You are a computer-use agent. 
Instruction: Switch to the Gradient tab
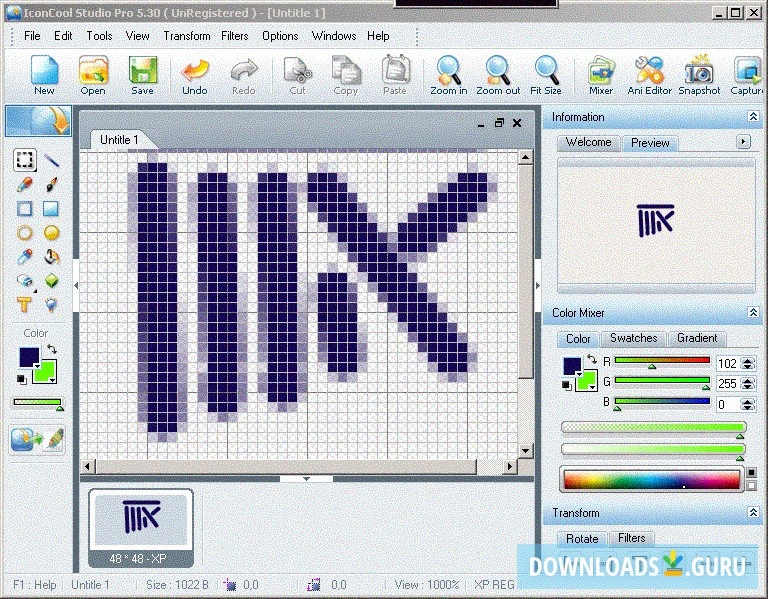697,338
